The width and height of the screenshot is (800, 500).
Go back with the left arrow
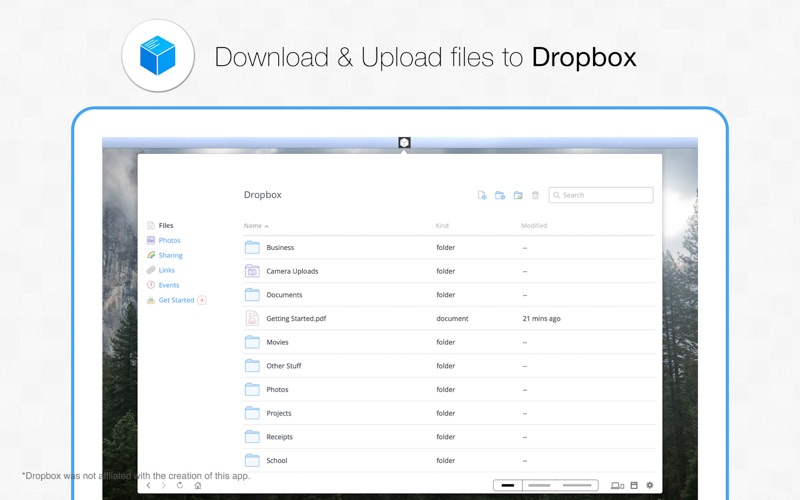coord(148,485)
